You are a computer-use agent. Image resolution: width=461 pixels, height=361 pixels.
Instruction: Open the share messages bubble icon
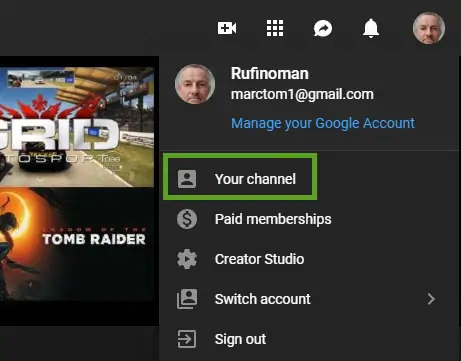pyautogui.click(x=323, y=28)
